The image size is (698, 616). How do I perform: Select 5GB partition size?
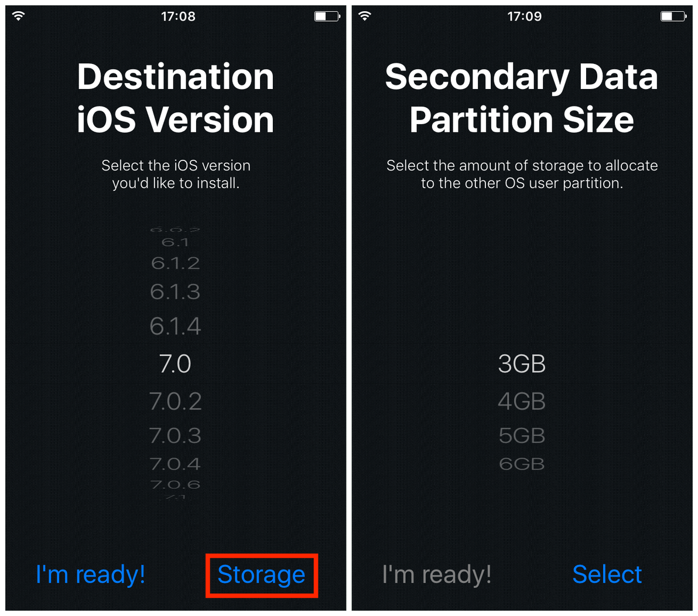click(522, 435)
